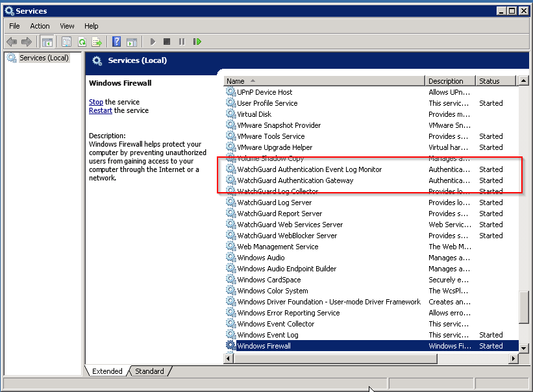Click the vertical scrollbar down arrow
This screenshot has width=533, height=392.
click(523, 348)
